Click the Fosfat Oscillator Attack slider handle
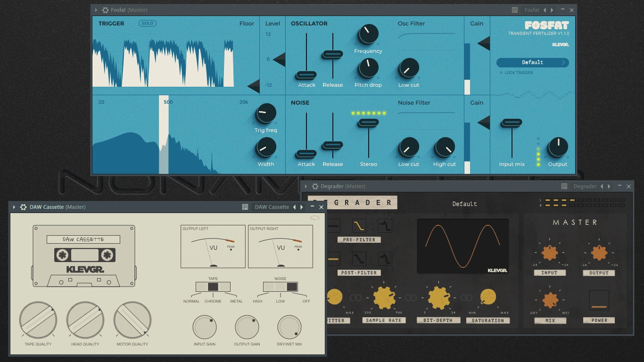This screenshot has height=362, width=644. tap(306, 75)
